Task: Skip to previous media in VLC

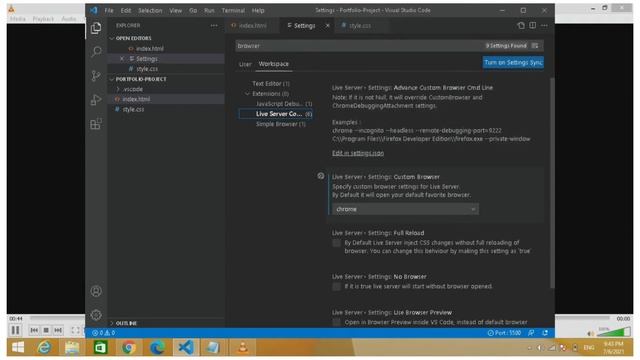Action: click(34, 330)
